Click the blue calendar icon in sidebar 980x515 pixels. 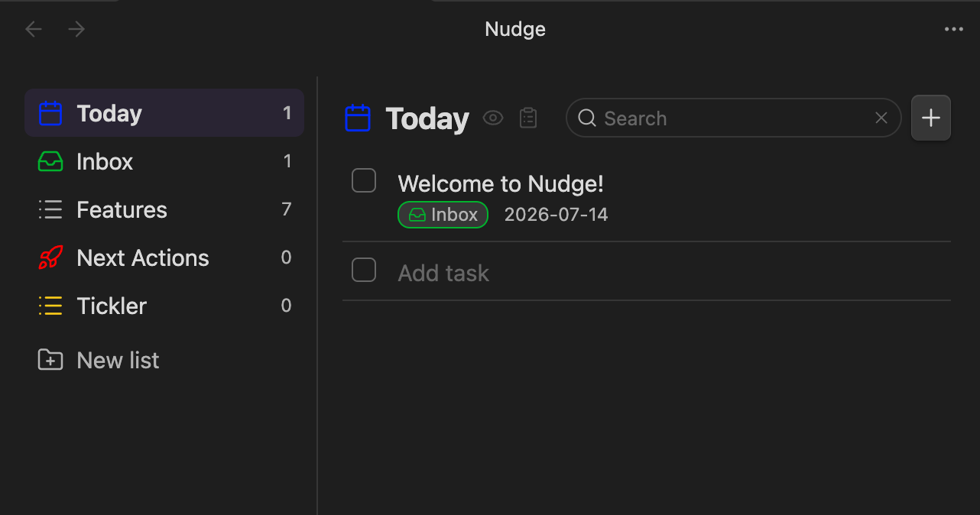50,113
